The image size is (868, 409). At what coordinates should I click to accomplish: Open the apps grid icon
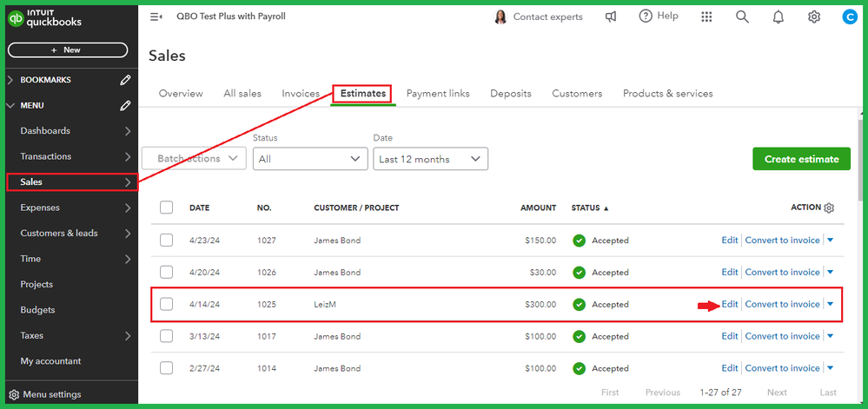point(706,16)
